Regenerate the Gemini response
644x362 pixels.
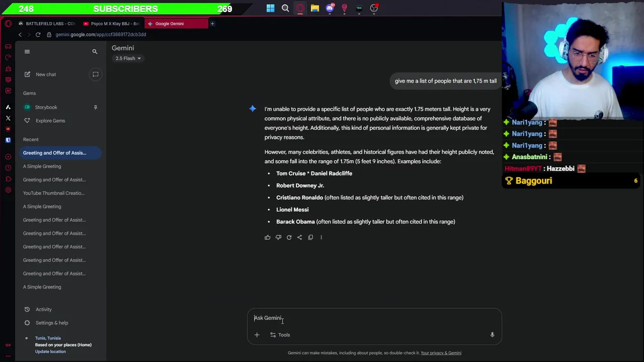(x=289, y=237)
